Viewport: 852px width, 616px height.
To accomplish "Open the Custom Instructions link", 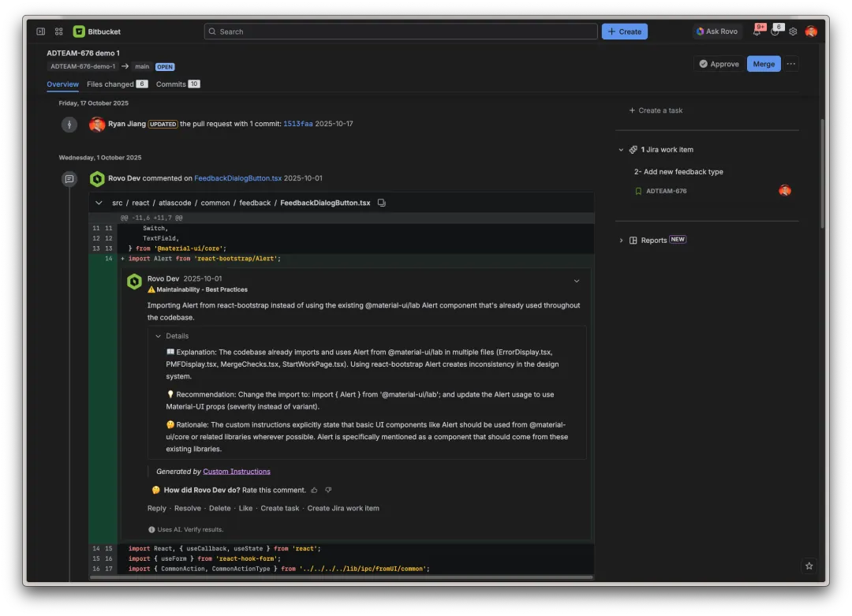I will [x=237, y=472].
